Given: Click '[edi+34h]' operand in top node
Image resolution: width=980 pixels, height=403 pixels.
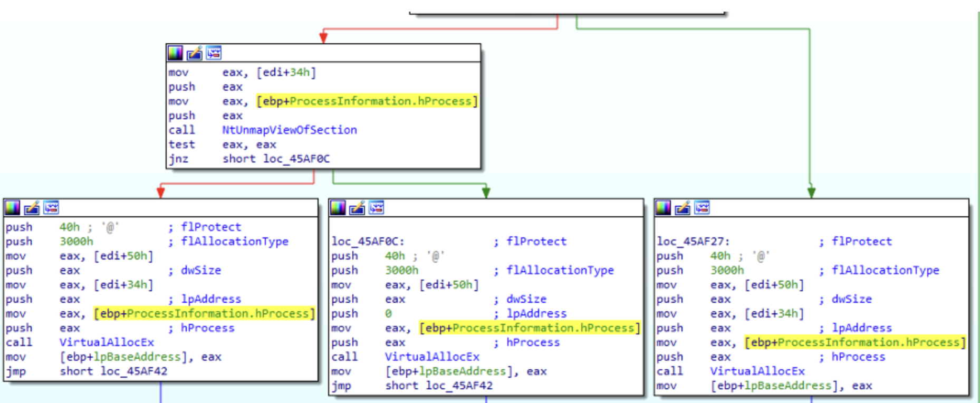Looking at the screenshot, I should click(x=286, y=72).
